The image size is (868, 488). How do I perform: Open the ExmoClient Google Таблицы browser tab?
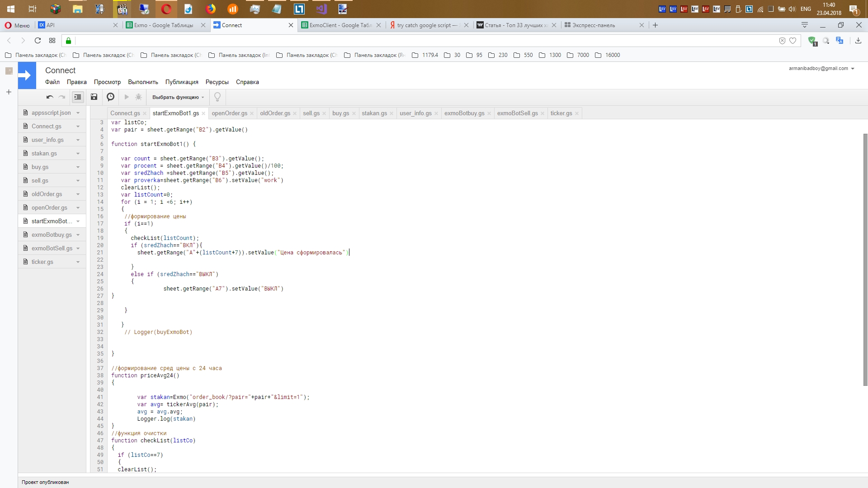[x=340, y=25]
